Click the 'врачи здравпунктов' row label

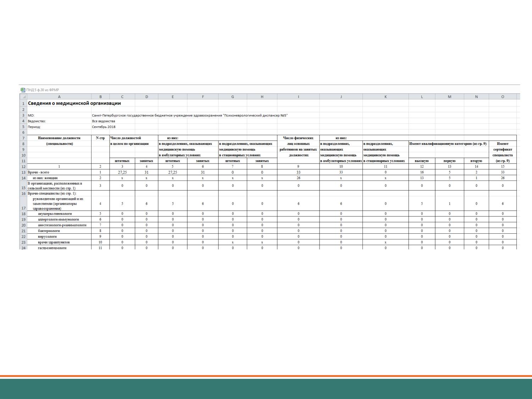[54, 243]
